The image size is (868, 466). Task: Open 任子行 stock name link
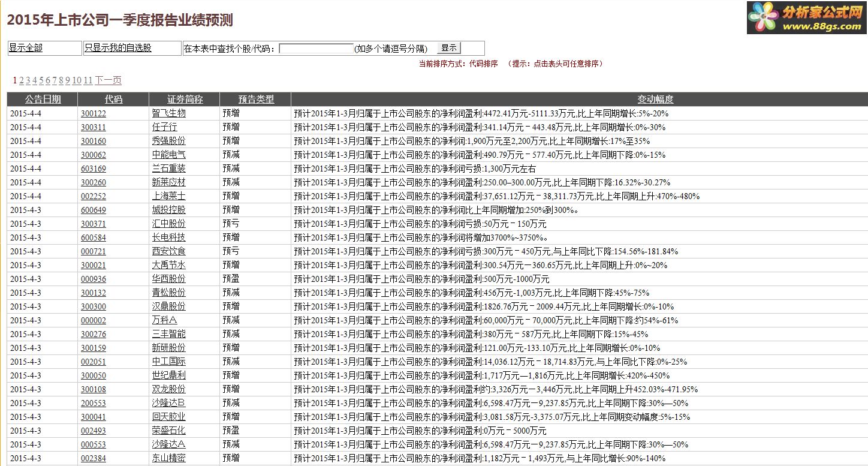(165, 127)
